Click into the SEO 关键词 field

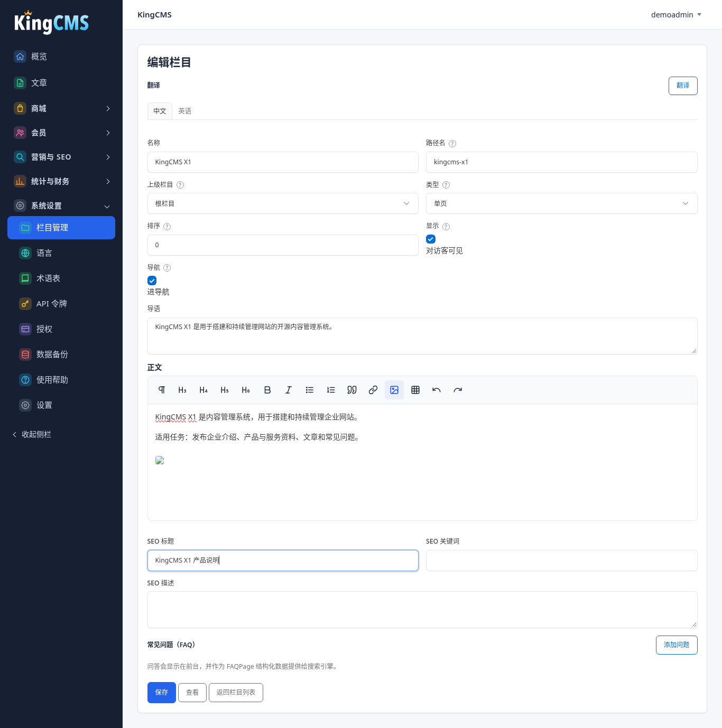click(561, 561)
